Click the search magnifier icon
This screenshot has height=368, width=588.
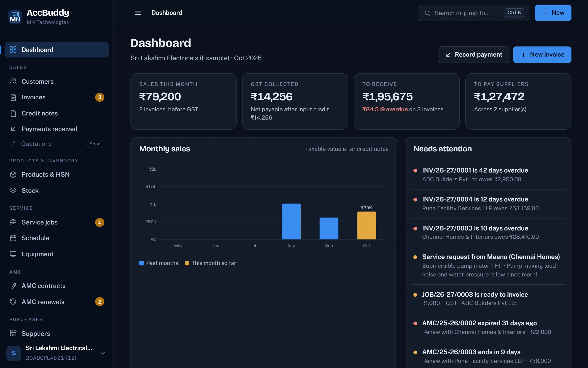click(427, 13)
